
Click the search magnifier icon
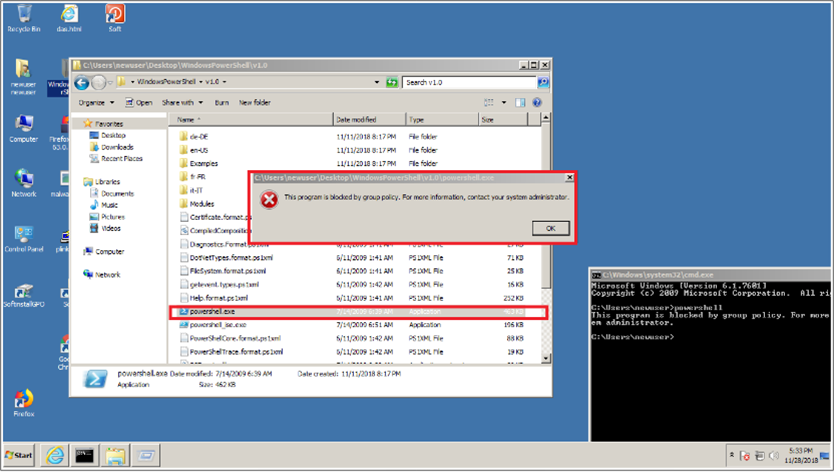(x=543, y=82)
